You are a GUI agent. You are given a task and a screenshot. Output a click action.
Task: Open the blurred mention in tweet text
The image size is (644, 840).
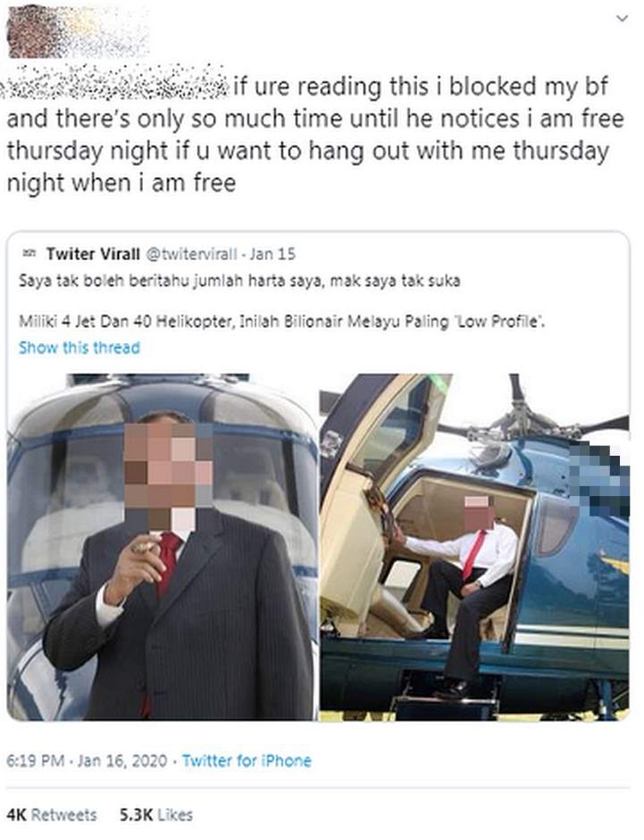[115, 86]
